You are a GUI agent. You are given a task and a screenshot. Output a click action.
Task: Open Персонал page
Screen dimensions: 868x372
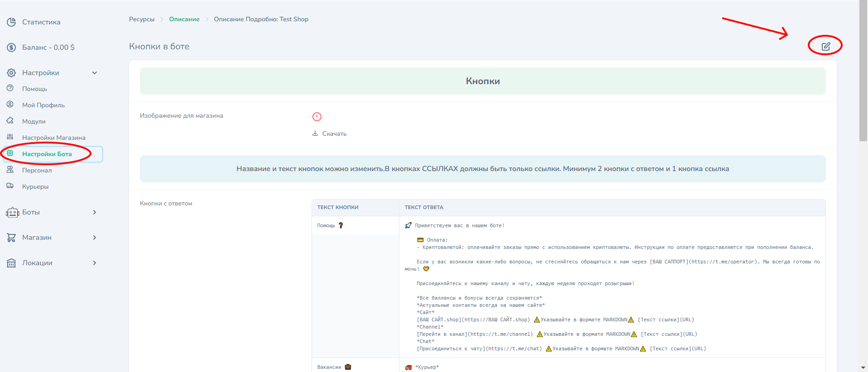(37, 170)
